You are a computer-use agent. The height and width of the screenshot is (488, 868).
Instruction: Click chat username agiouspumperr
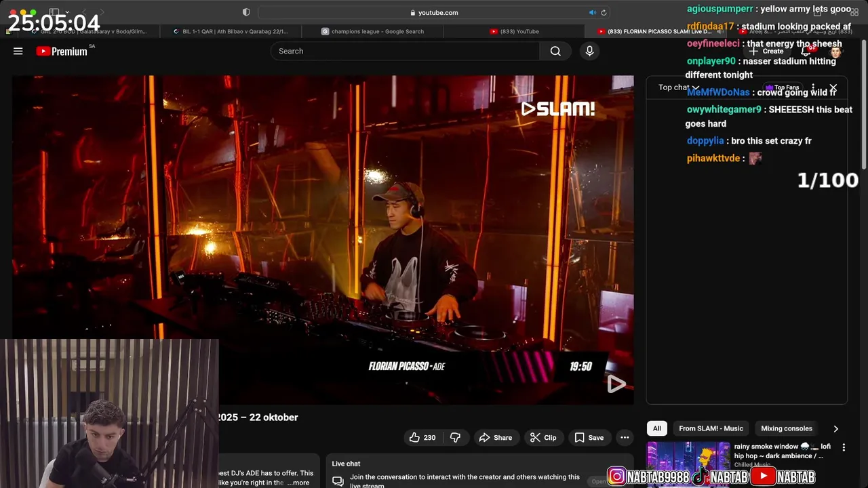720,9
